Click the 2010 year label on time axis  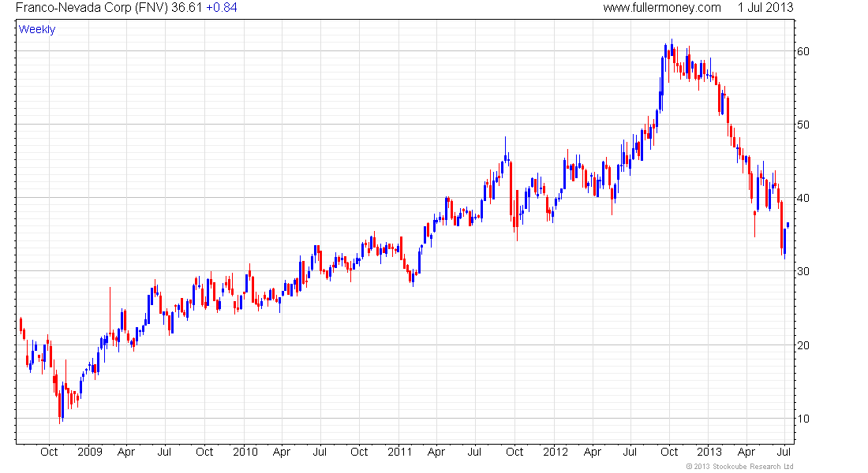pyautogui.click(x=245, y=452)
